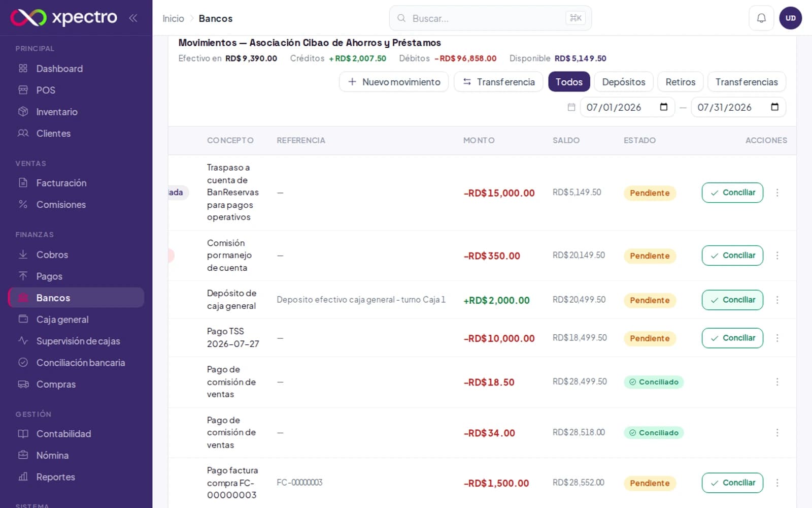812x508 pixels.
Task: Go to POS in the sidebar
Action: click(76, 90)
